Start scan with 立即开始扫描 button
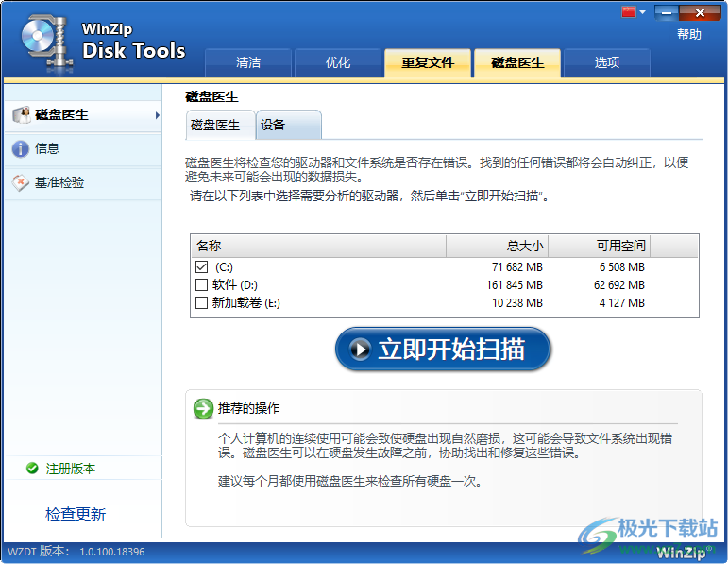This screenshot has height=564, width=728. pos(443,350)
